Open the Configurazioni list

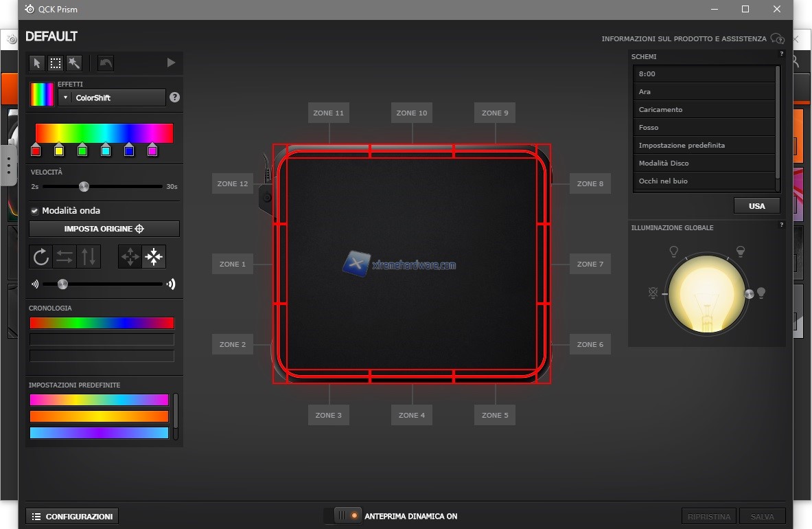click(72, 517)
